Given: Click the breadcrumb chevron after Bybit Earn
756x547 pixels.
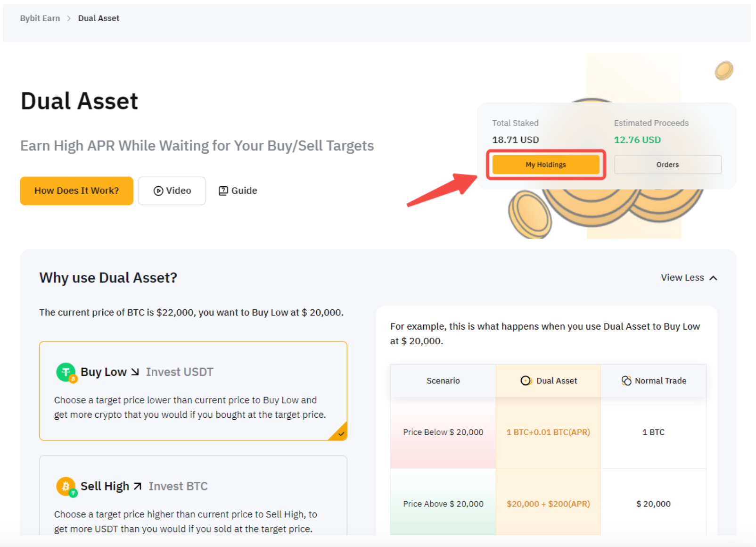Looking at the screenshot, I should click(69, 18).
